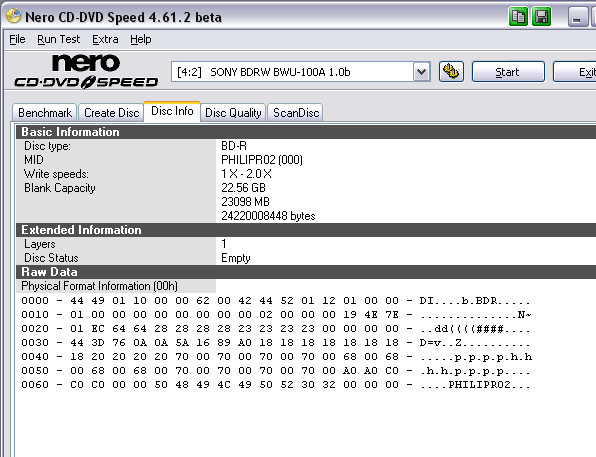Click the raw data row at offset 0050
The width and height of the screenshot is (596, 457).
point(276,371)
